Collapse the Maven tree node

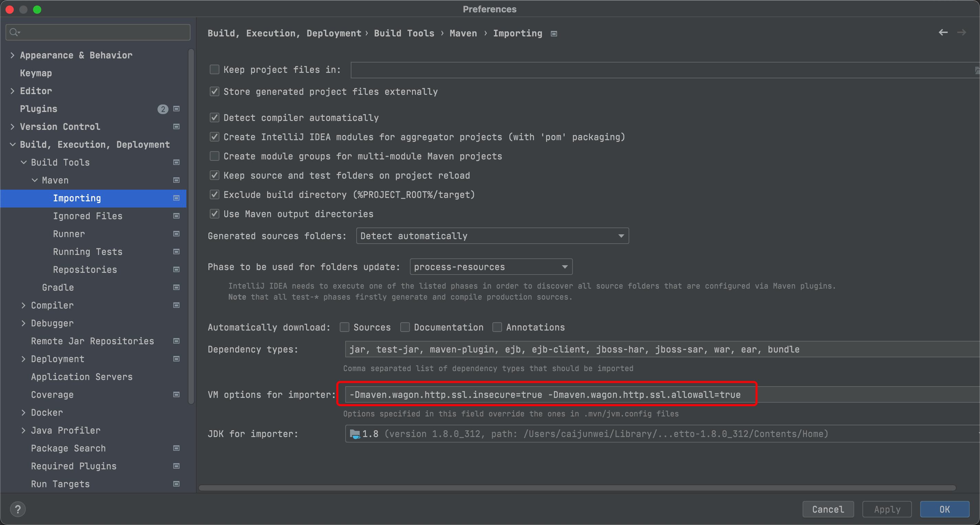point(35,180)
